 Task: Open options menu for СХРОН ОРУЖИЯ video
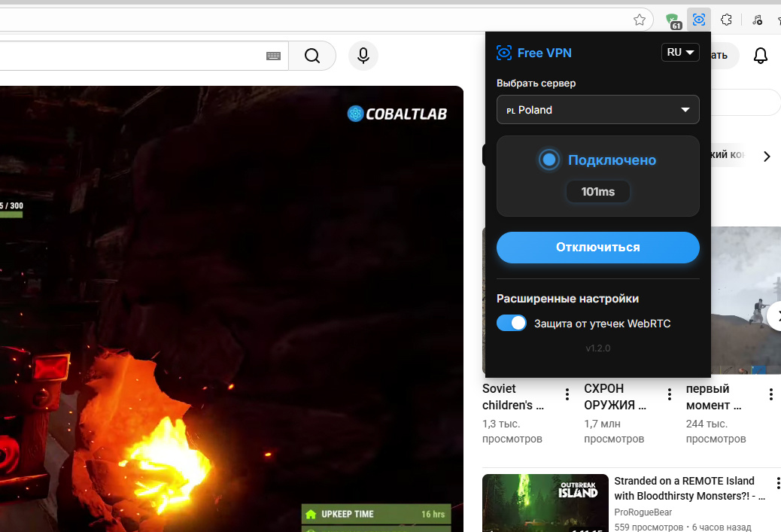pyautogui.click(x=670, y=394)
